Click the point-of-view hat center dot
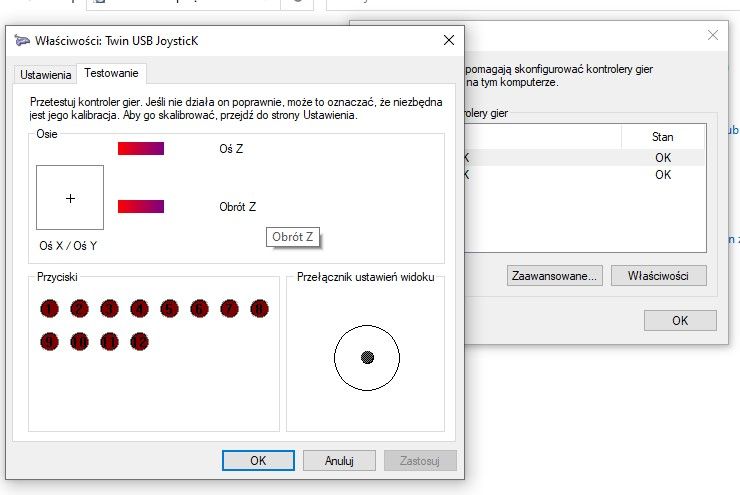Viewport: 740px width, 495px height. (x=367, y=357)
